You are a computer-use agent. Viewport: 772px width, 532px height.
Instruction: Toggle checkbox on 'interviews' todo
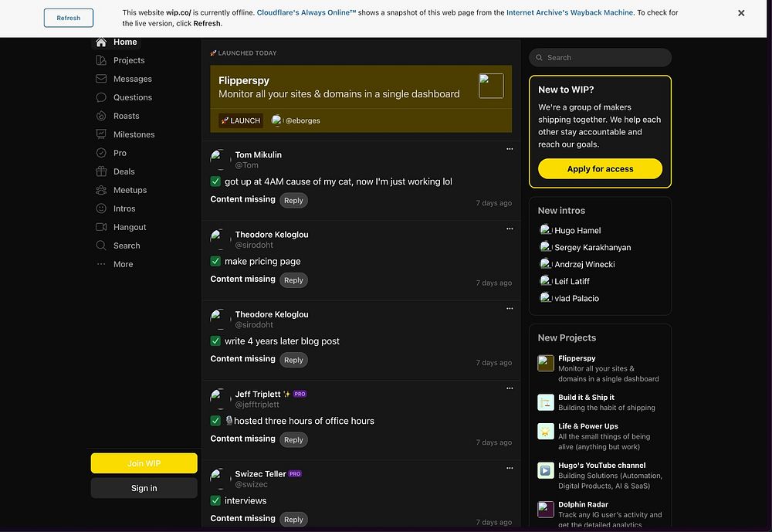215,500
